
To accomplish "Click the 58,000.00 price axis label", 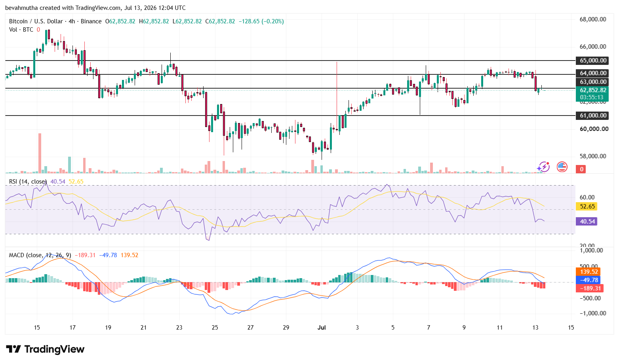I will tap(593, 156).
